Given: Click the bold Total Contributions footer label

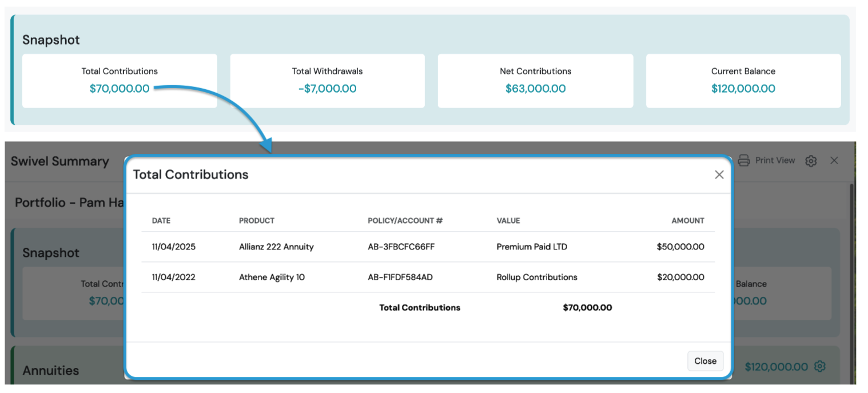Looking at the screenshot, I should click(x=420, y=308).
